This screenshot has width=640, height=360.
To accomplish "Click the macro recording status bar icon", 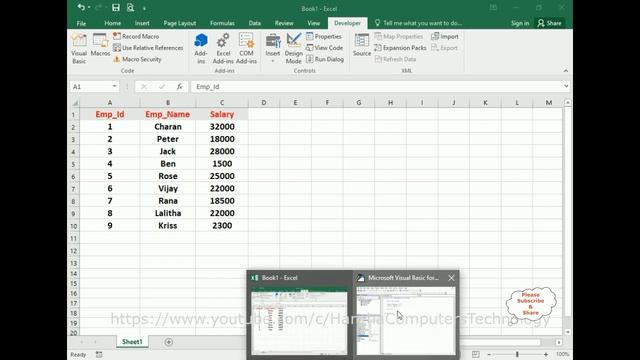I will click(99, 354).
